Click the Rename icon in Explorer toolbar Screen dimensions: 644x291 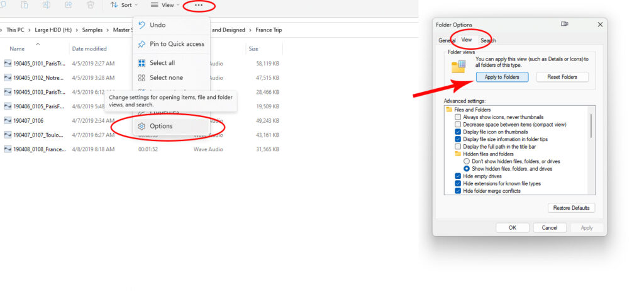coord(47,5)
